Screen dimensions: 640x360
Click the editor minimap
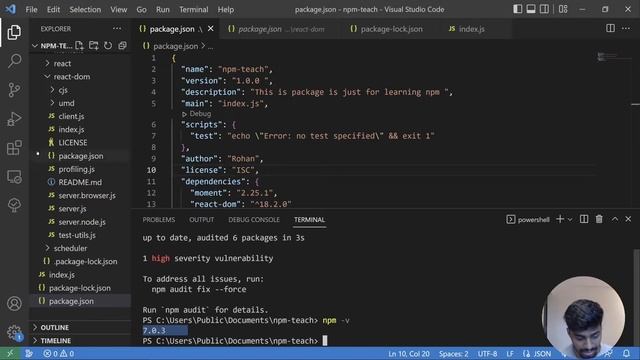click(614, 57)
